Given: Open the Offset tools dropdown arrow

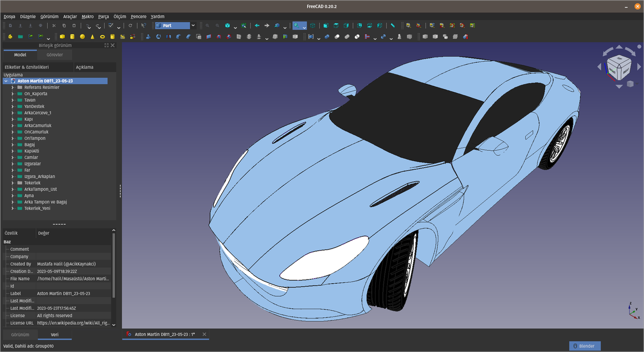Looking at the screenshot, I should [x=267, y=38].
